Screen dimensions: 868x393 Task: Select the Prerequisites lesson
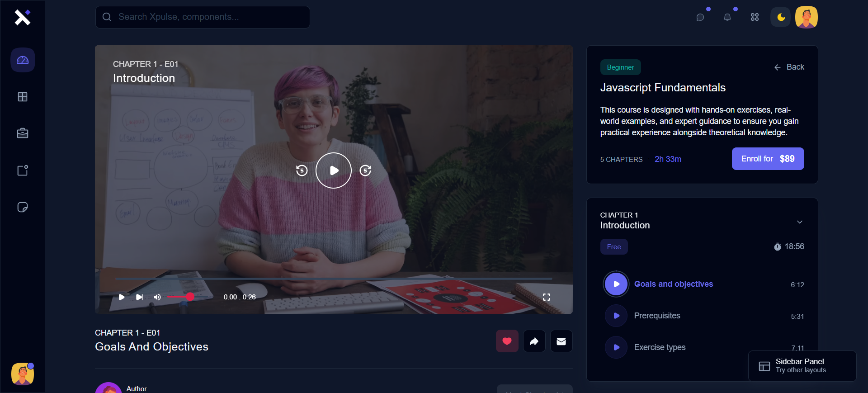pos(657,316)
